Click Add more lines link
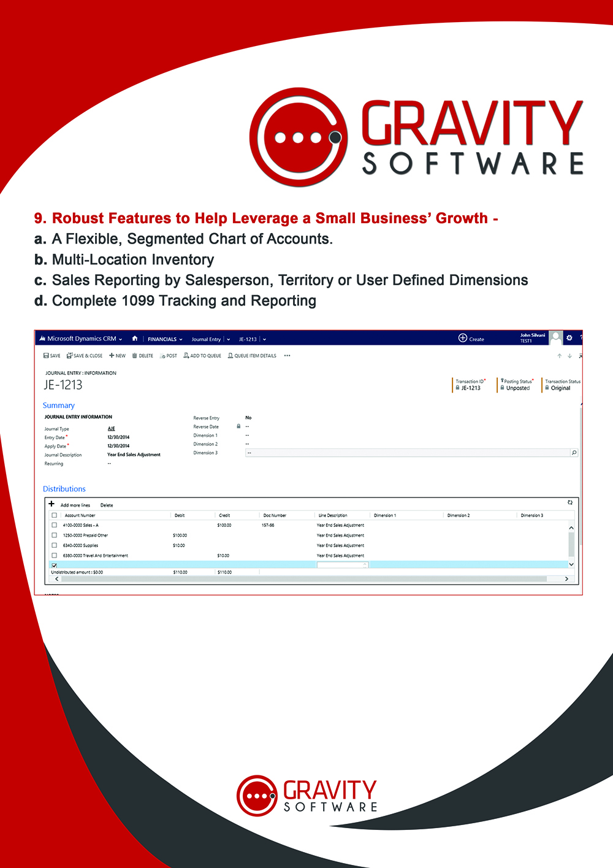Viewport: 613px width, 868px height. pos(75,505)
